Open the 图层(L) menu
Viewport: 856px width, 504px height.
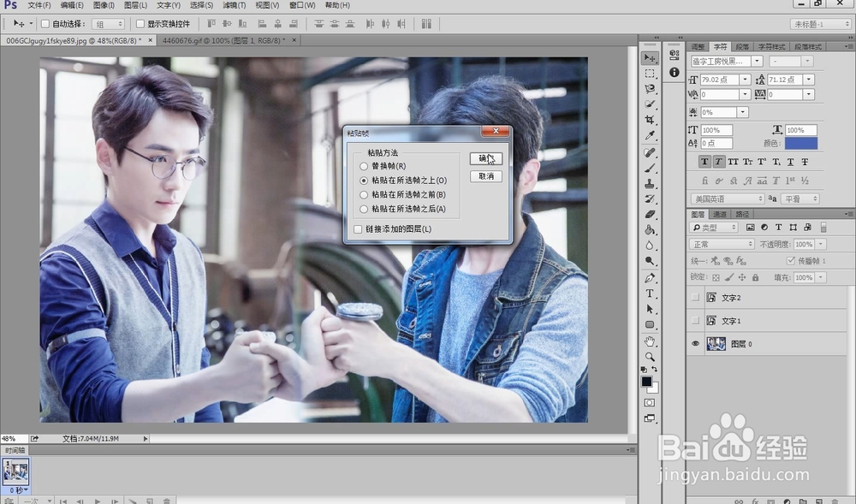click(x=135, y=5)
